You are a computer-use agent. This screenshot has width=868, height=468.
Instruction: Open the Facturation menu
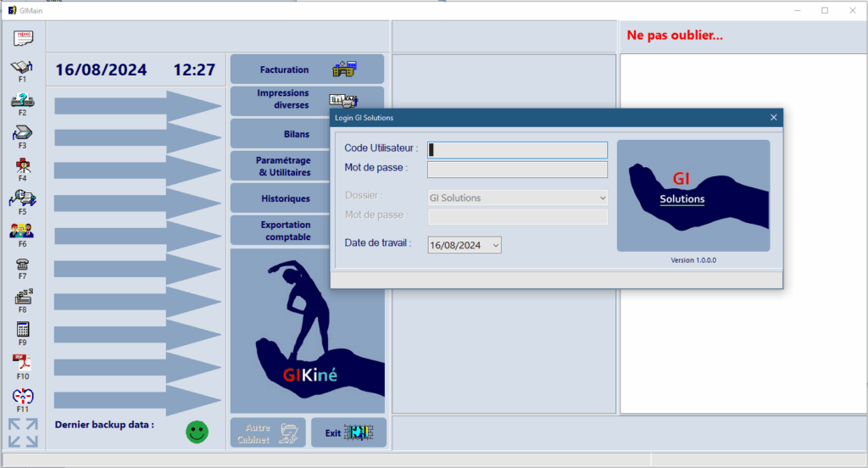pos(306,70)
